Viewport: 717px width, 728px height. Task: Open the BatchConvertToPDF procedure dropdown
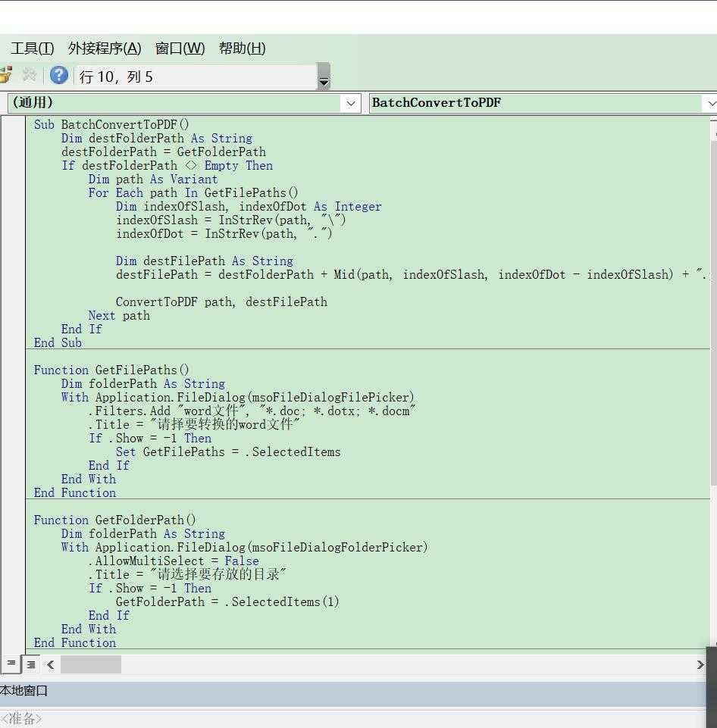point(709,103)
